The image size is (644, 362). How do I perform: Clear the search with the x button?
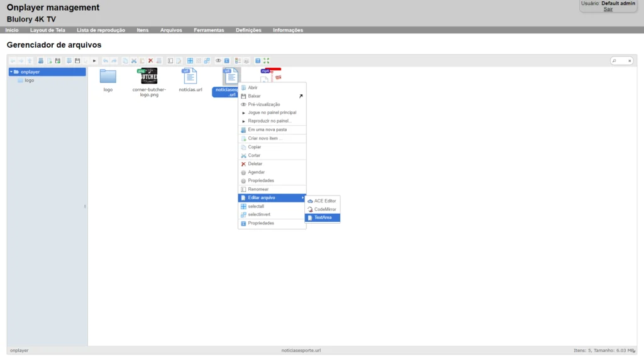click(630, 61)
